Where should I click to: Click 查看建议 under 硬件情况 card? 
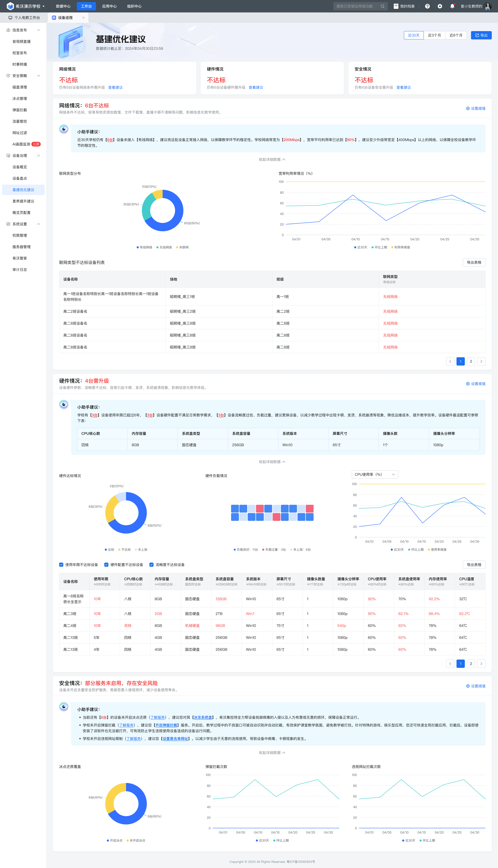pyautogui.click(x=256, y=87)
